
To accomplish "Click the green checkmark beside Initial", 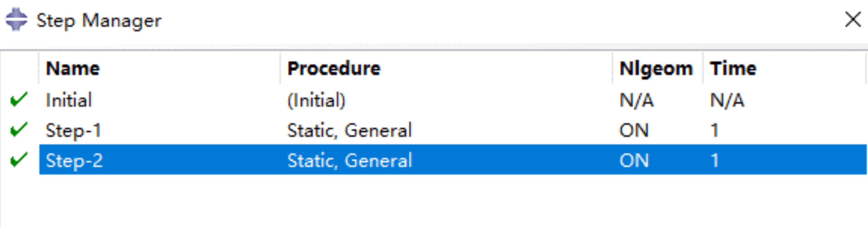I will [x=19, y=100].
